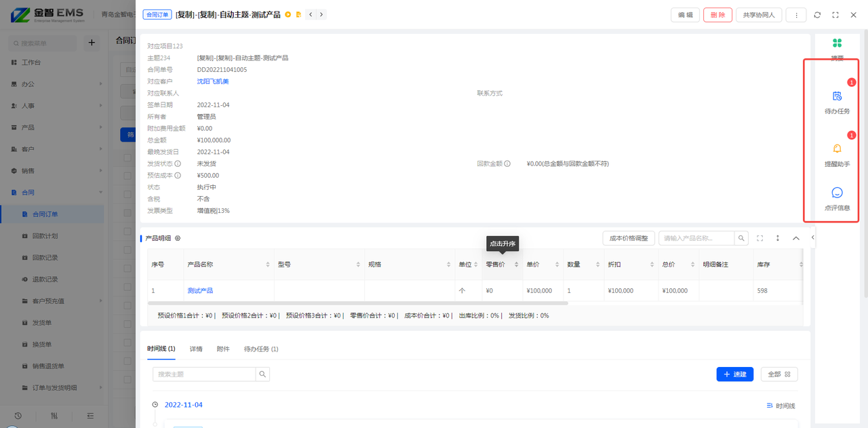
Task: Click the 速建 quick create button
Action: (x=735, y=374)
